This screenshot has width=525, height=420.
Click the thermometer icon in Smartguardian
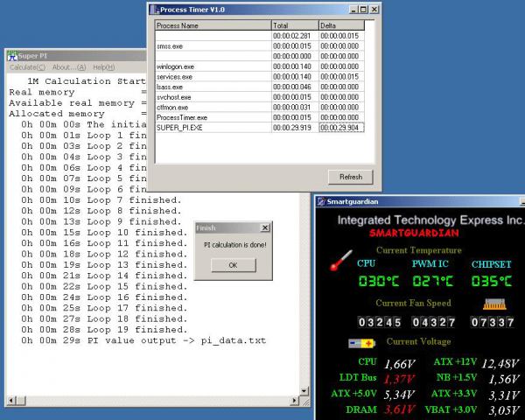(x=340, y=260)
